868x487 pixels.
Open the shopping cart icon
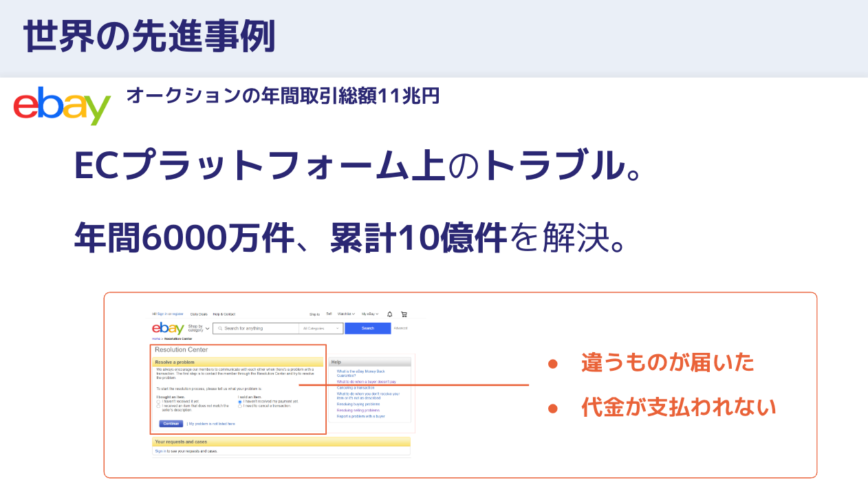tap(404, 314)
